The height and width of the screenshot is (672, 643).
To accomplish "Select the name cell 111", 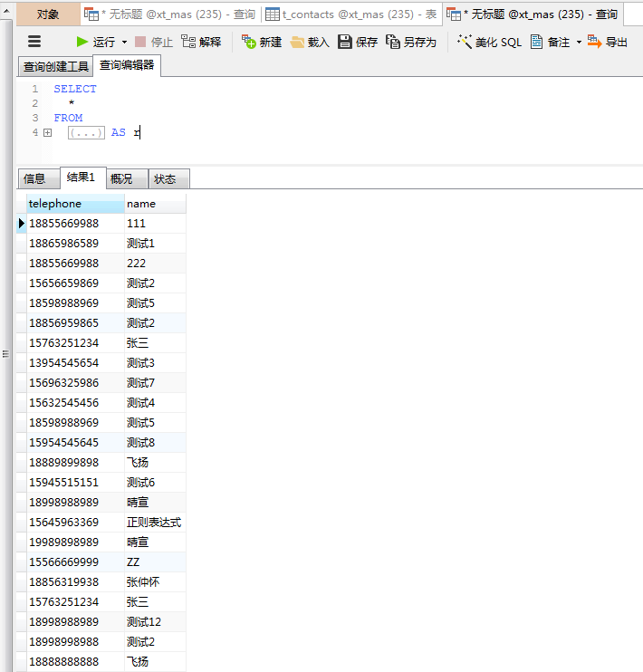I will coord(155,224).
